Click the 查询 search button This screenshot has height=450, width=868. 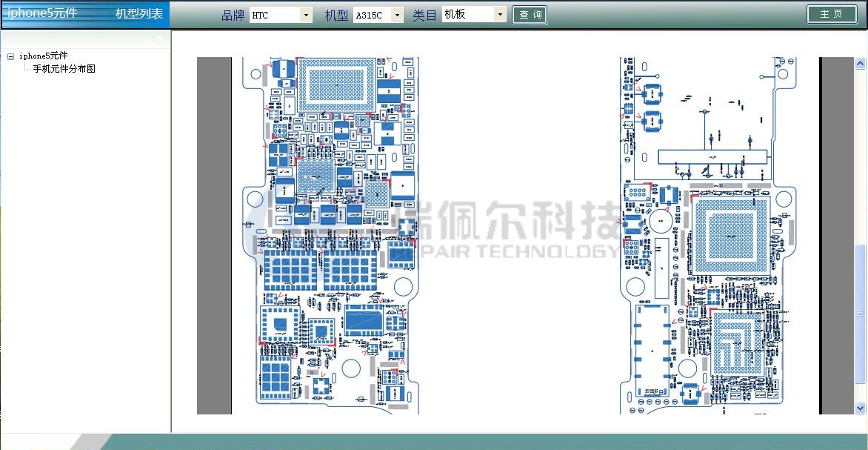pyautogui.click(x=530, y=15)
